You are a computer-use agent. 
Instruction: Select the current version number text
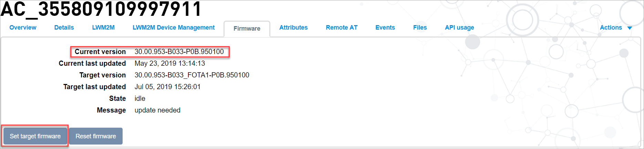point(179,52)
